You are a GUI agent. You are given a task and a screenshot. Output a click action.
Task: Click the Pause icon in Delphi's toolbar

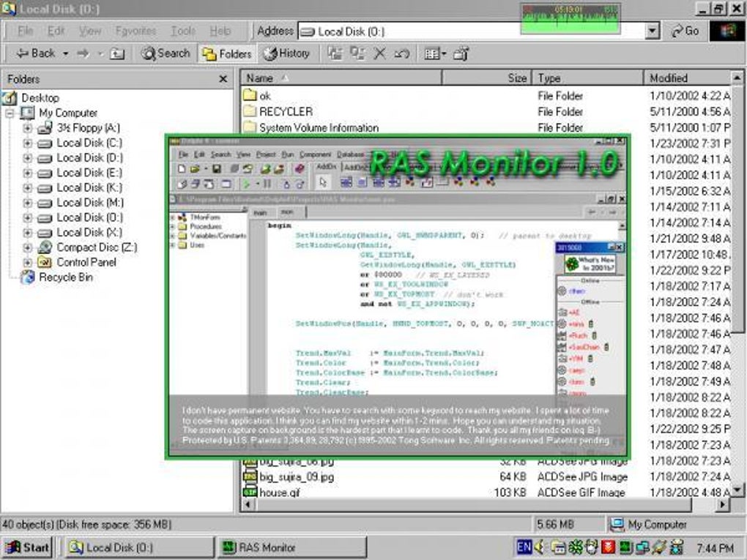tap(267, 184)
